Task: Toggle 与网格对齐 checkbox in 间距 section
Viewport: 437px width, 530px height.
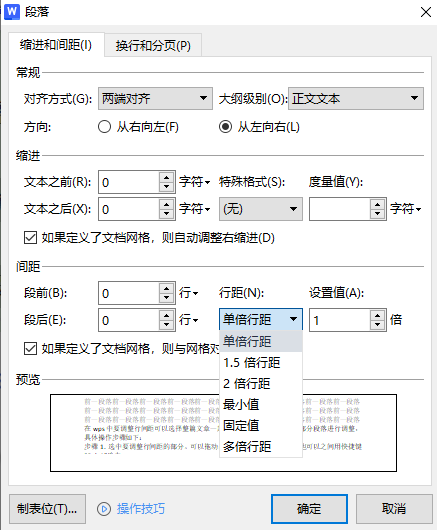Action: click(x=30, y=348)
